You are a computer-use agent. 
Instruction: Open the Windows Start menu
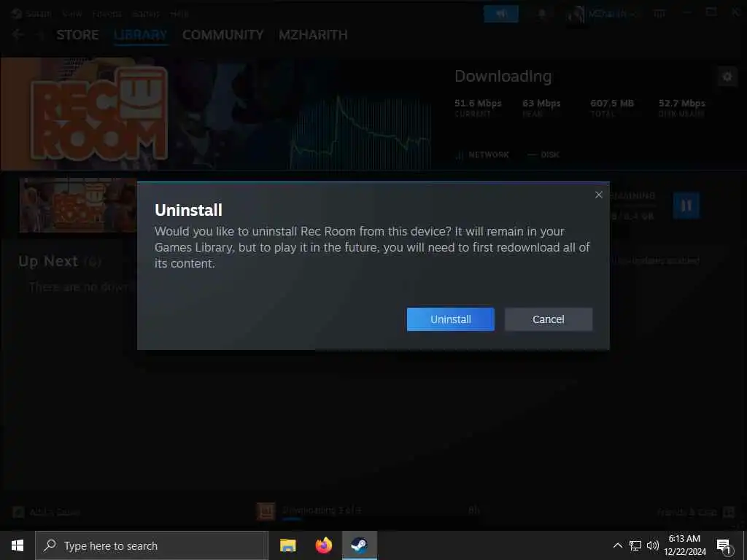[18, 545]
